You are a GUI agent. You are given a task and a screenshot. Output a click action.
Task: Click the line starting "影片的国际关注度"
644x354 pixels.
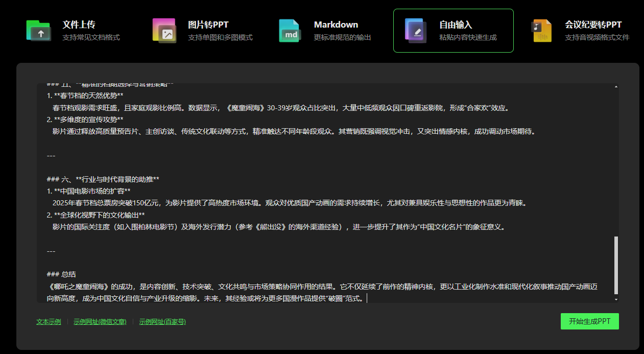(278, 227)
